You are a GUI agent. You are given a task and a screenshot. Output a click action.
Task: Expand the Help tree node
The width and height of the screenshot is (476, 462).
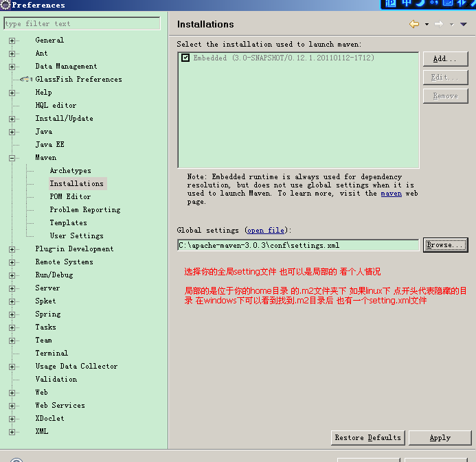(12, 93)
